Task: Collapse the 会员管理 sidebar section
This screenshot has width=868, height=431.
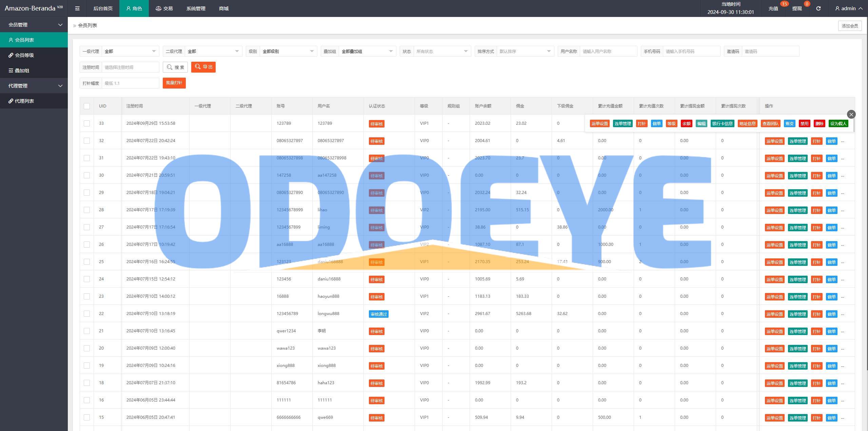Action: (x=34, y=25)
